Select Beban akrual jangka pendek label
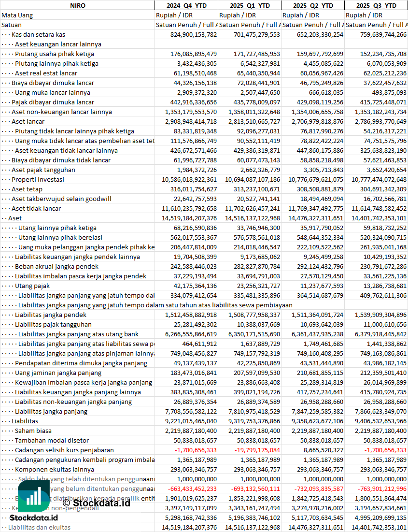 tap(57, 266)
